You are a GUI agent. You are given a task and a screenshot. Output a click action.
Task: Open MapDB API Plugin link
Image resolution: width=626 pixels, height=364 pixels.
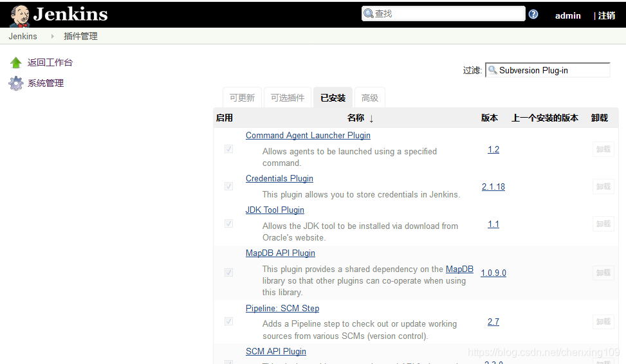tap(281, 253)
